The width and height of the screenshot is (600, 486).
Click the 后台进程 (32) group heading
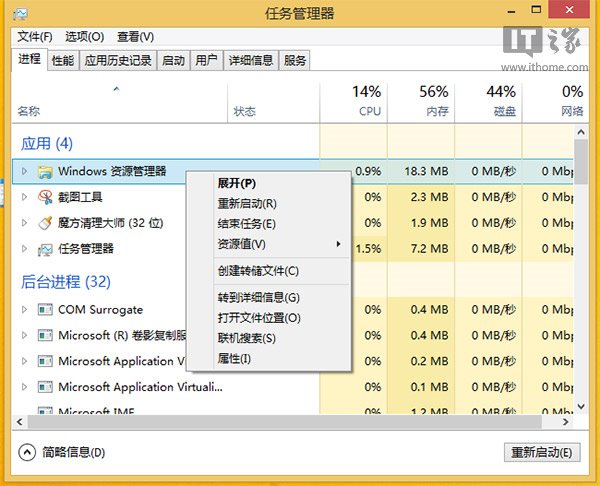[x=66, y=282]
